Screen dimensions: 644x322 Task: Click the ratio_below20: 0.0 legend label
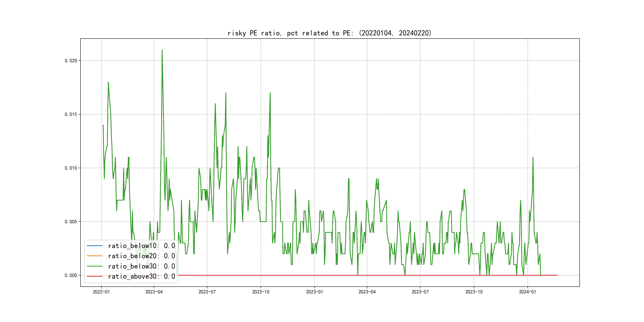[142, 256]
